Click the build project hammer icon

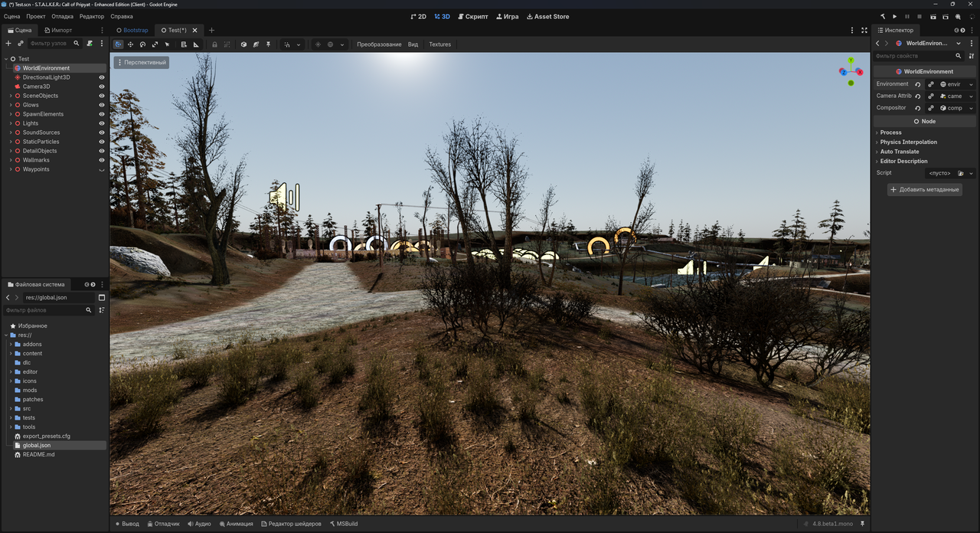882,16
